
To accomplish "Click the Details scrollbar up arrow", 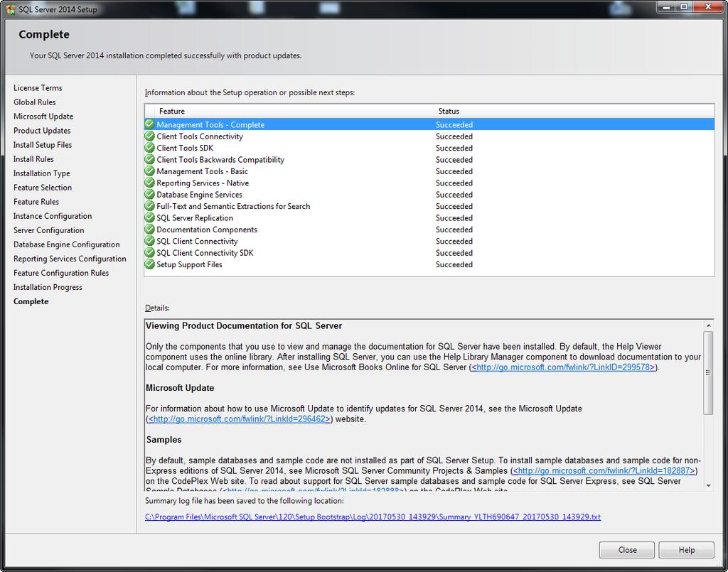I will (709, 325).
